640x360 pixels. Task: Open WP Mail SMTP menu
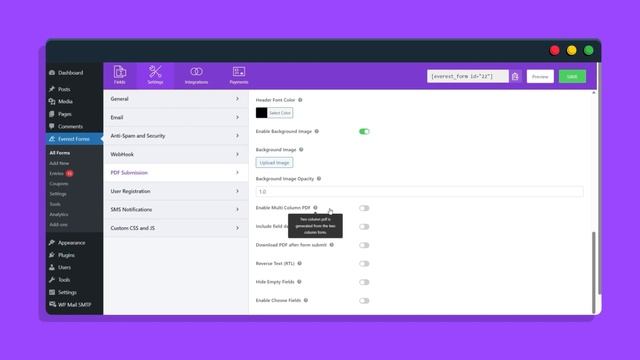tap(74, 305)
